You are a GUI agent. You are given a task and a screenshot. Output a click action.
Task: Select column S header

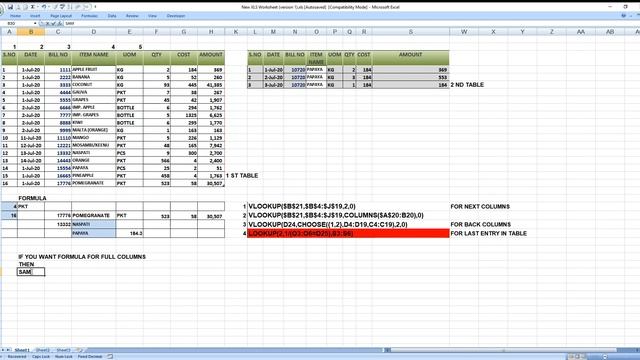(411, 31)
